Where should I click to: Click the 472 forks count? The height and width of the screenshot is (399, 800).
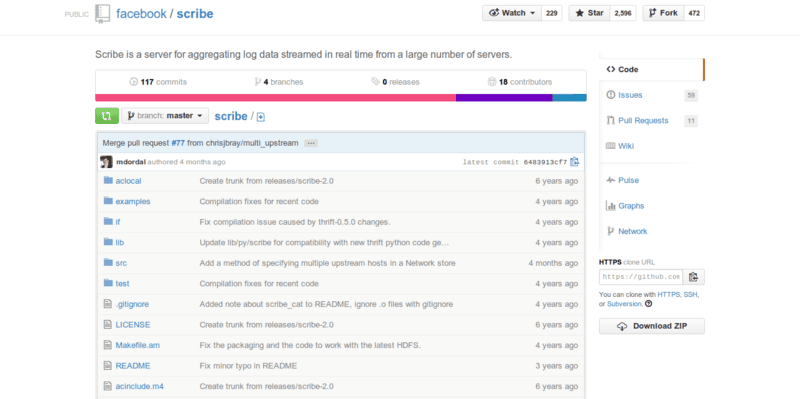coord(694,13)
